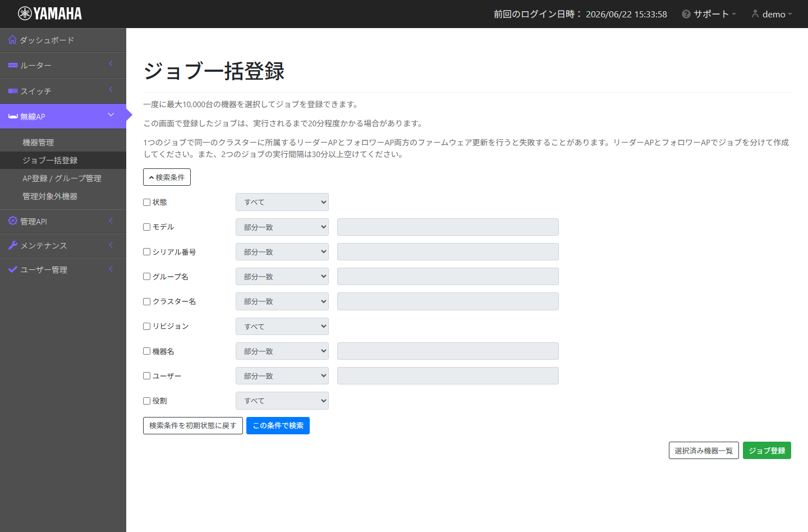
Task: Expand the ルーター chevron in the sidebar
Action: 111,64
